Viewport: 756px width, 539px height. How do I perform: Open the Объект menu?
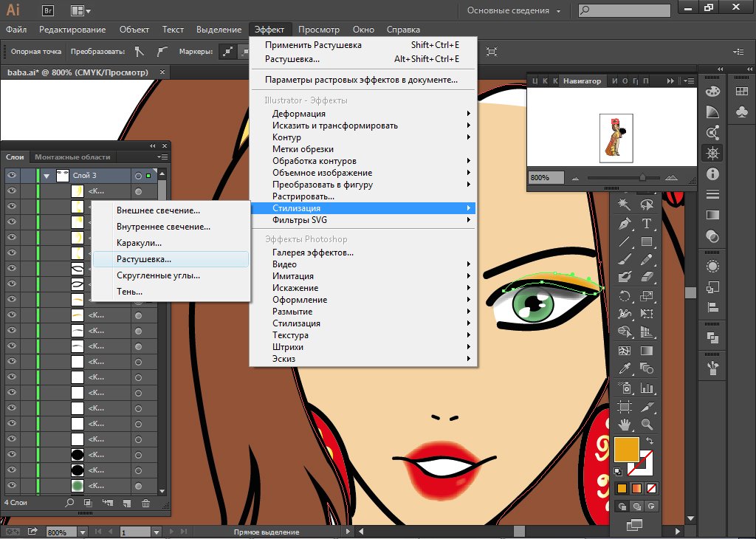coord(134,30)
